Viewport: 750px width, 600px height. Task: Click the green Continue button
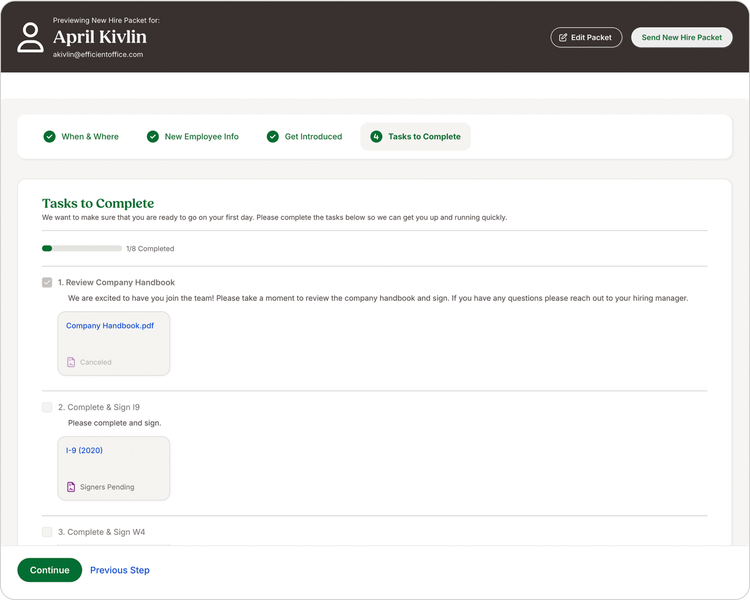(x=50, y=570)
